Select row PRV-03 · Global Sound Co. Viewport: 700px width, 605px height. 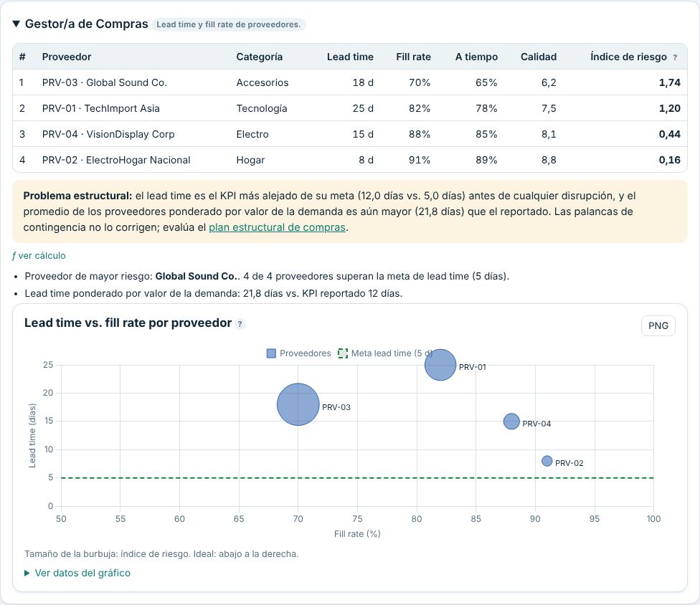(x=350, y=82)
